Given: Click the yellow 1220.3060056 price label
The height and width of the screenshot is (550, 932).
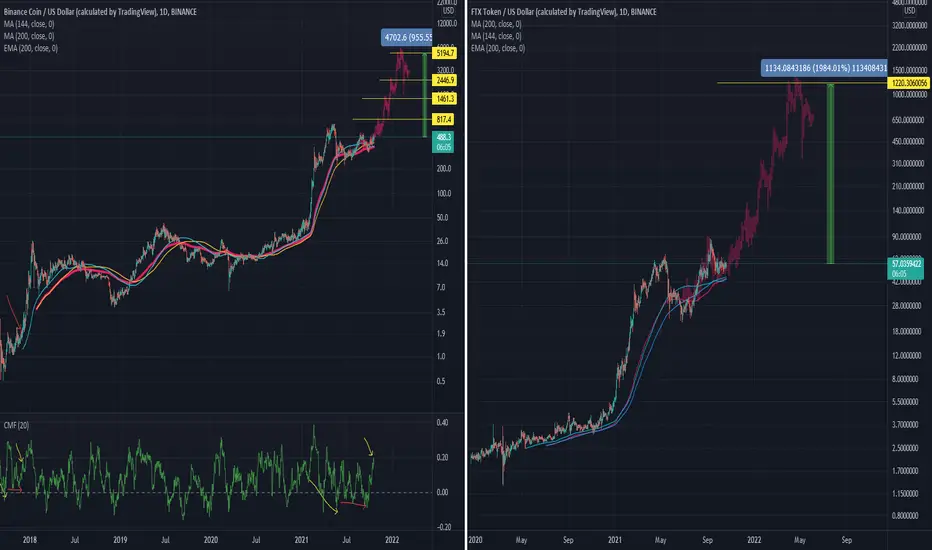Looking at the screenshot, I should point(909,83).
